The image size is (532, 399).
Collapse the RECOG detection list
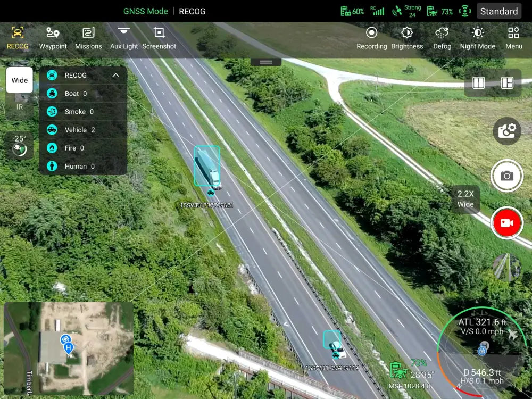[115, 76]
